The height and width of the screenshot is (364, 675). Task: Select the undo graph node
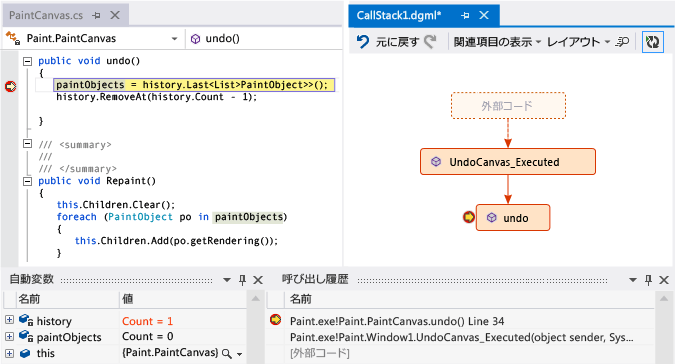point(513,218)
